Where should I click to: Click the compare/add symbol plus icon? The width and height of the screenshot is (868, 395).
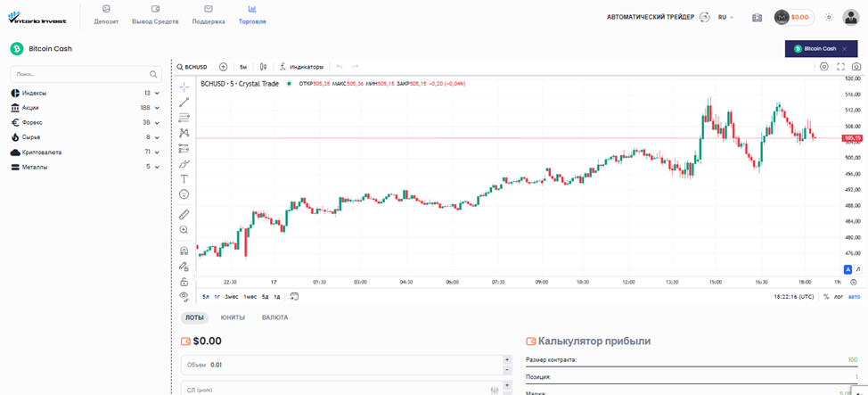click(x=223, y=67)
